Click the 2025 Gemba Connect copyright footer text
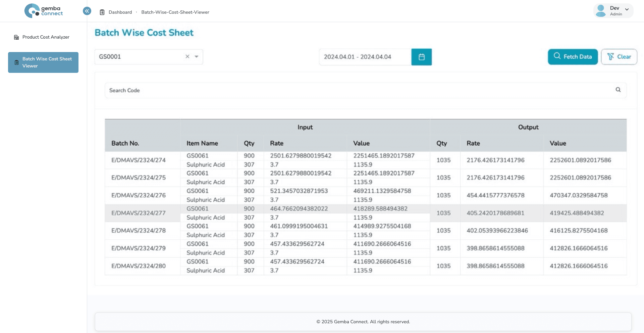 click(363, 322)
